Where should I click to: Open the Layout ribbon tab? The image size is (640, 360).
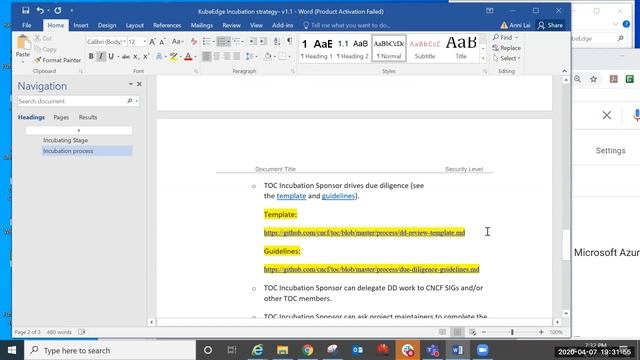coord(135,25)
